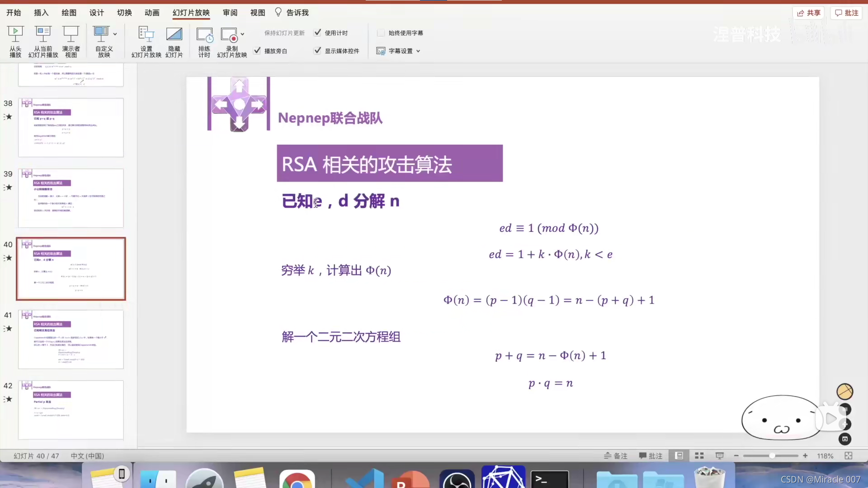
Task: Enable Always Use Subtitles checkbox
Action: [381, 33]
